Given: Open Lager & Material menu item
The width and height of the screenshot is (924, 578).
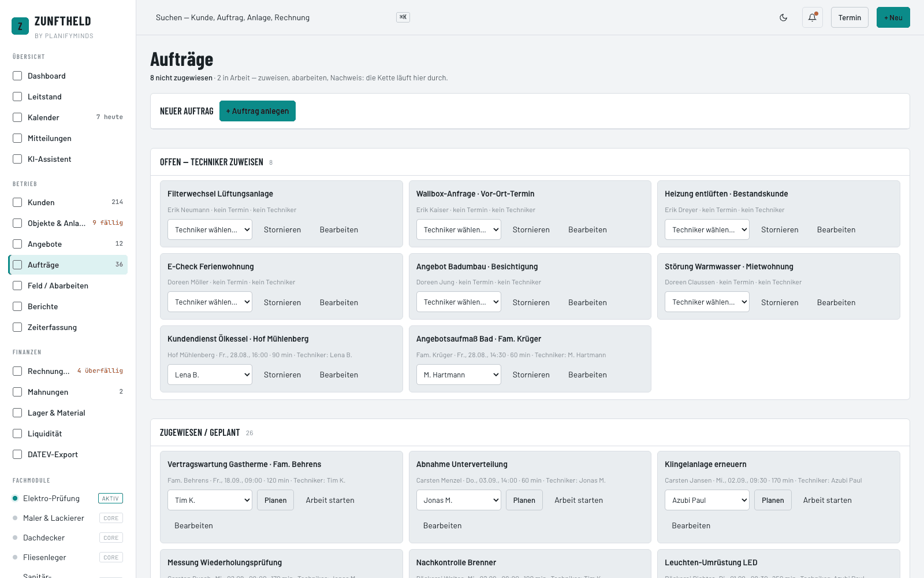Looking at the screenshot, I should pyautogui.click(x=68, y=413).
